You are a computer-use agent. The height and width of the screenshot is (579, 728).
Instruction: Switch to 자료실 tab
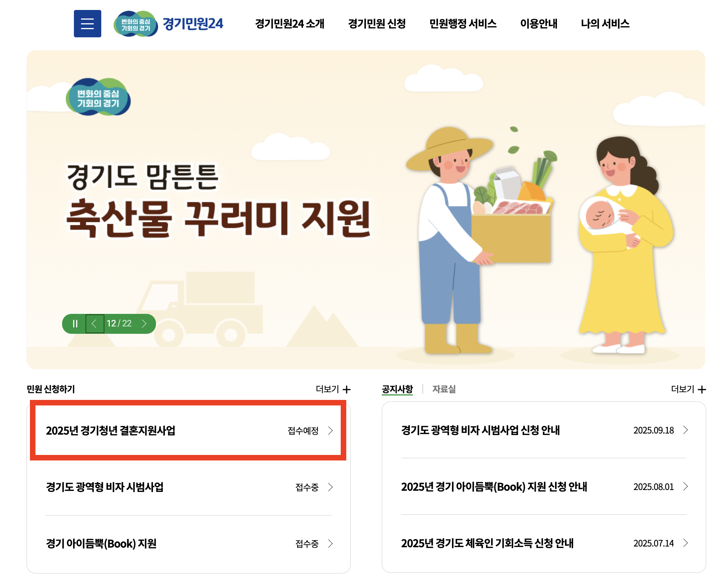(x=444, y=389)
